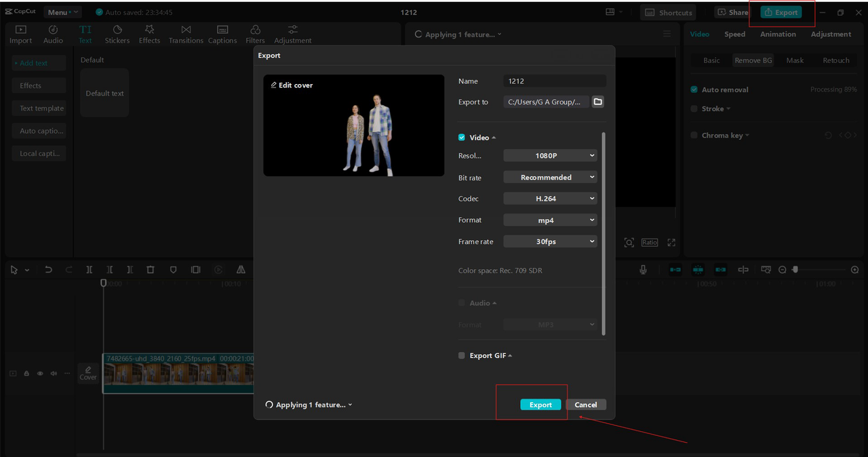Click the Edit cover pencil icon

pos(274,85)
